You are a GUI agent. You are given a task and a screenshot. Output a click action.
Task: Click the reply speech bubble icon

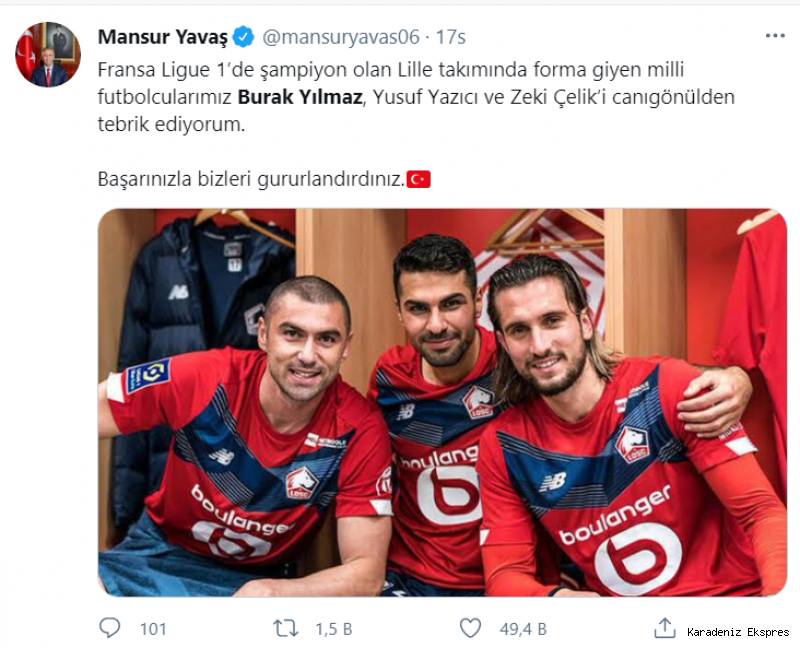pyautogui.click(x=110, y=628)
